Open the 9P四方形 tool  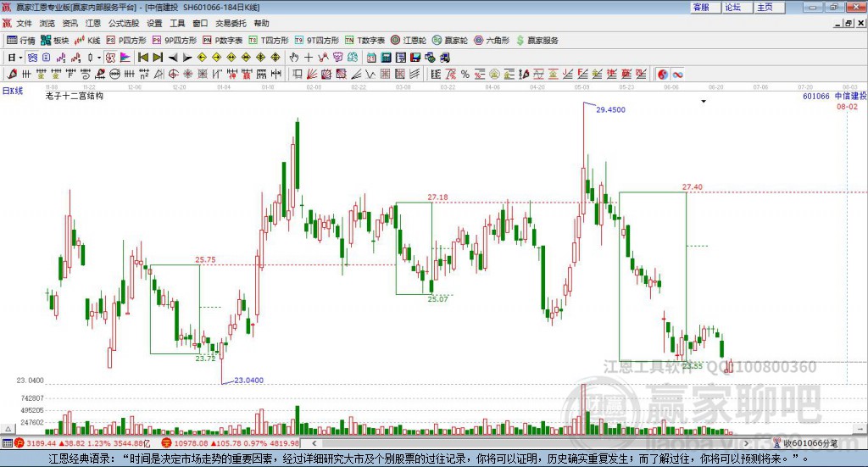[175, 41]
